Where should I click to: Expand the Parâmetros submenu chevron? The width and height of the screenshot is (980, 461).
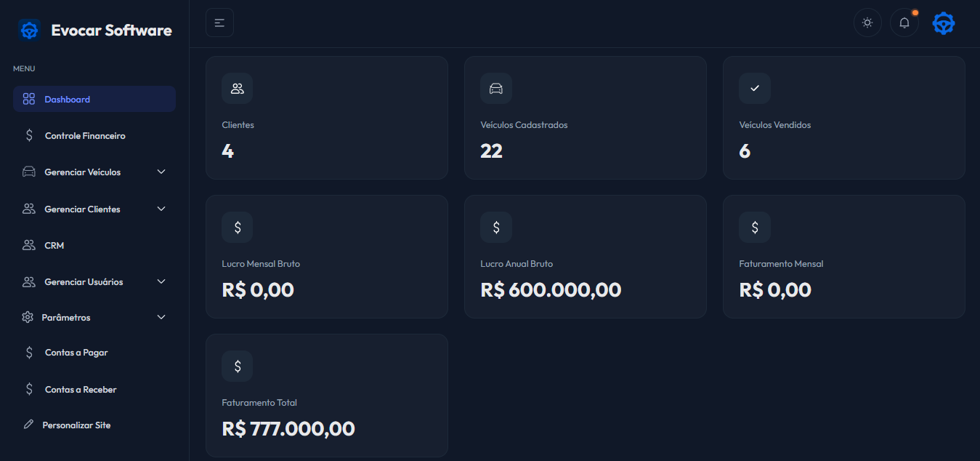click(x=161, y=317)
